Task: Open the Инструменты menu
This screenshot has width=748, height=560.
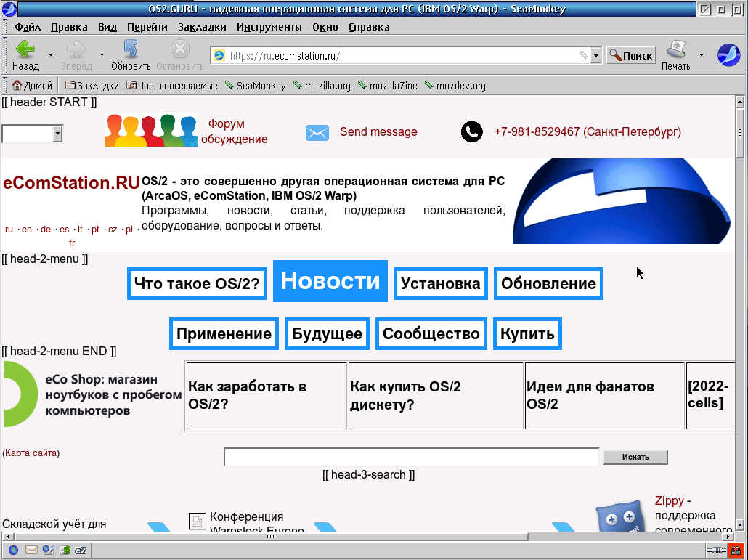Action: (x=269, y=27)
